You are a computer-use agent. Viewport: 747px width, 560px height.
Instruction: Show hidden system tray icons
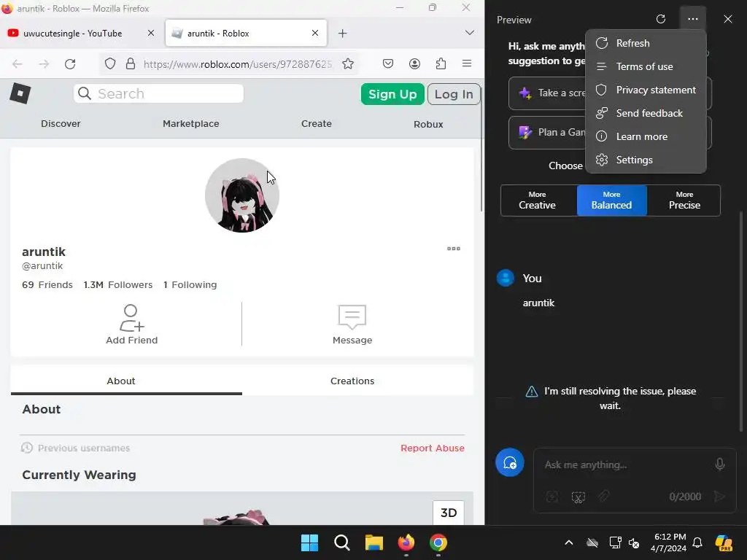click(569, 542)
